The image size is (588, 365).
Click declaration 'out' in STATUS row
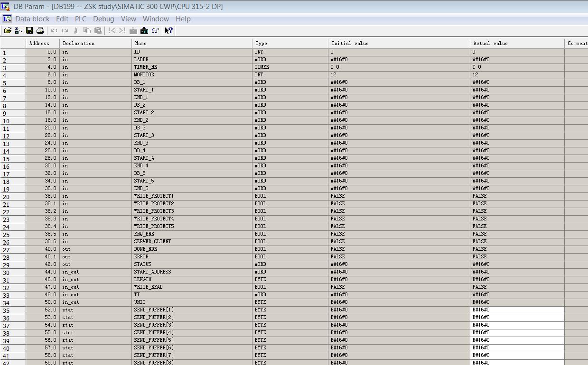(96, 264)
